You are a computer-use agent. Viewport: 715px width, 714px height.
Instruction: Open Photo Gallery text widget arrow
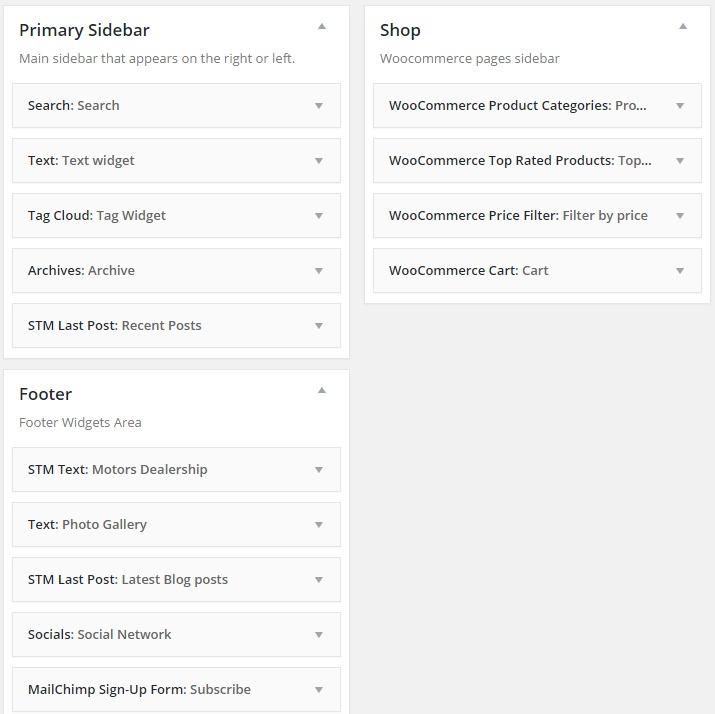coord(319,525)
